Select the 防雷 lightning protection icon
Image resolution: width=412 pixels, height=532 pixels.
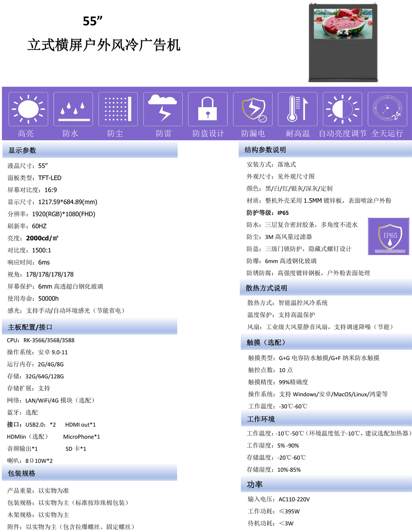click(163, 108)
